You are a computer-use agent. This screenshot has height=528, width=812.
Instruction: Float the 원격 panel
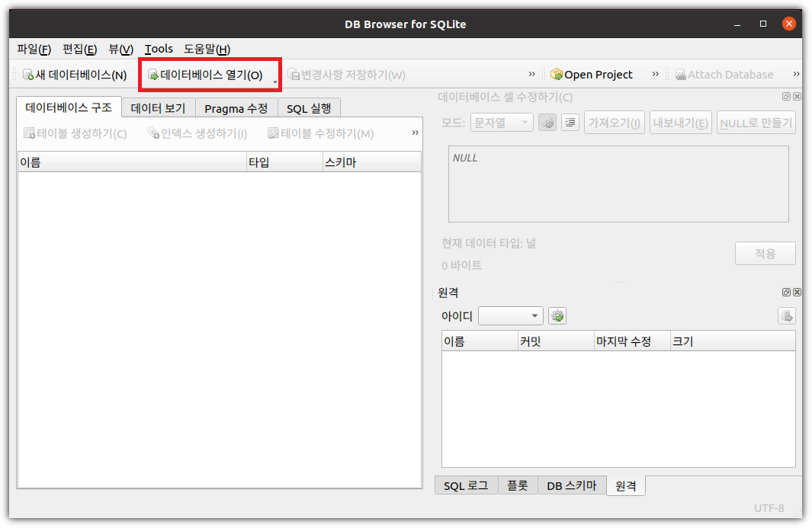tap(786, 292)
